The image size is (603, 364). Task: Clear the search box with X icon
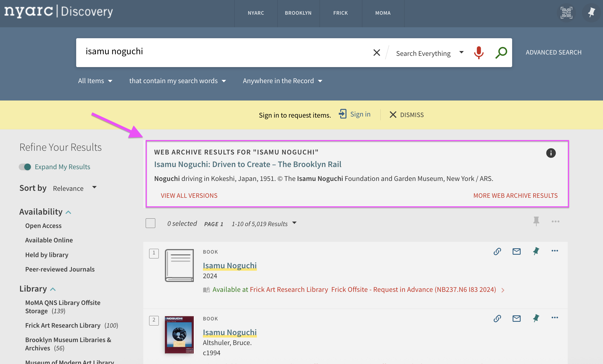click(x=377, y=53)
